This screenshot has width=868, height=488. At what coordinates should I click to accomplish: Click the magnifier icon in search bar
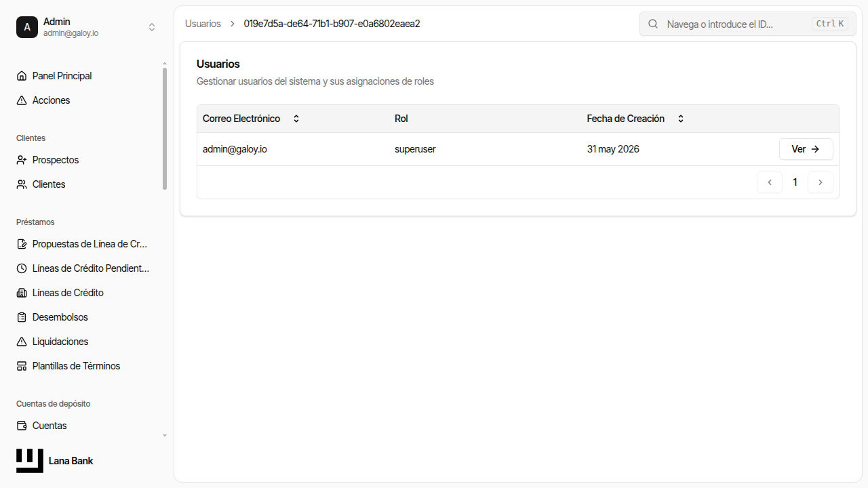(653, 24)
